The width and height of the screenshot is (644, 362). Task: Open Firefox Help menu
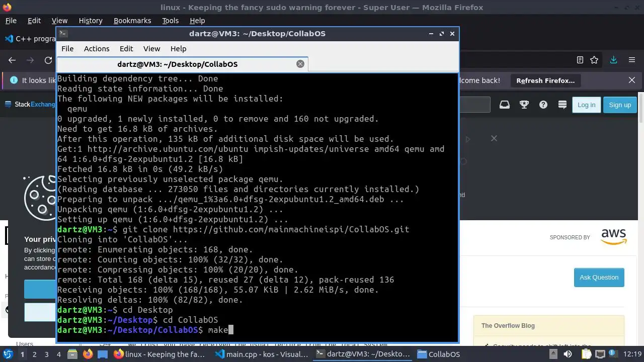tap(197, 21)
